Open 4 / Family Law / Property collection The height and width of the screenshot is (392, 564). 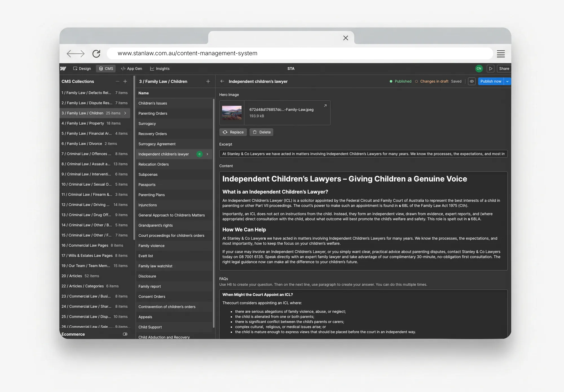pos(95,123)
